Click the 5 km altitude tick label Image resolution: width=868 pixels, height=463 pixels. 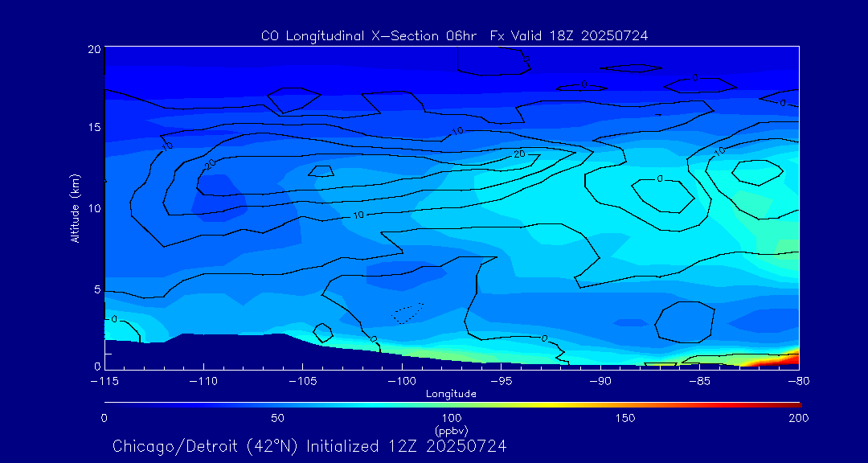click(x=96, y=289)
